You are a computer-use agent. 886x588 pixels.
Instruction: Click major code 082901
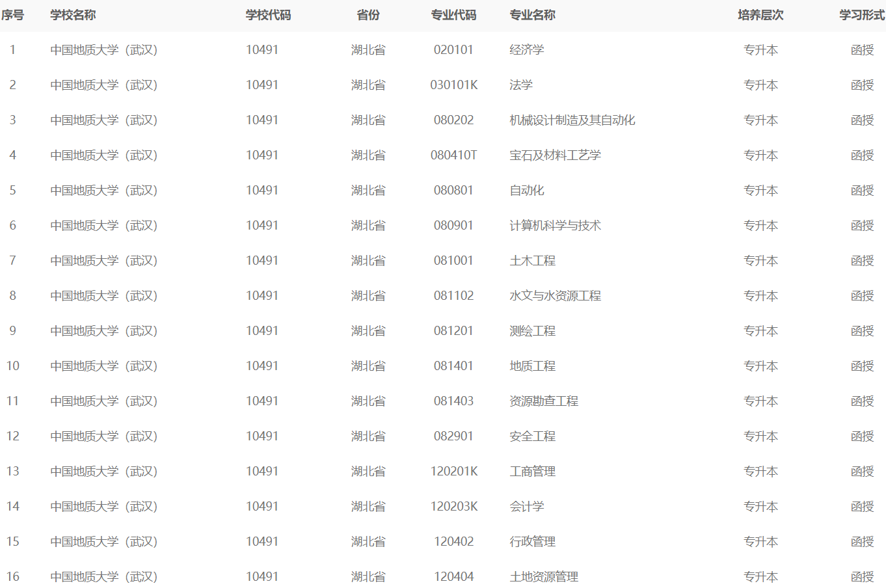[453, 436]
